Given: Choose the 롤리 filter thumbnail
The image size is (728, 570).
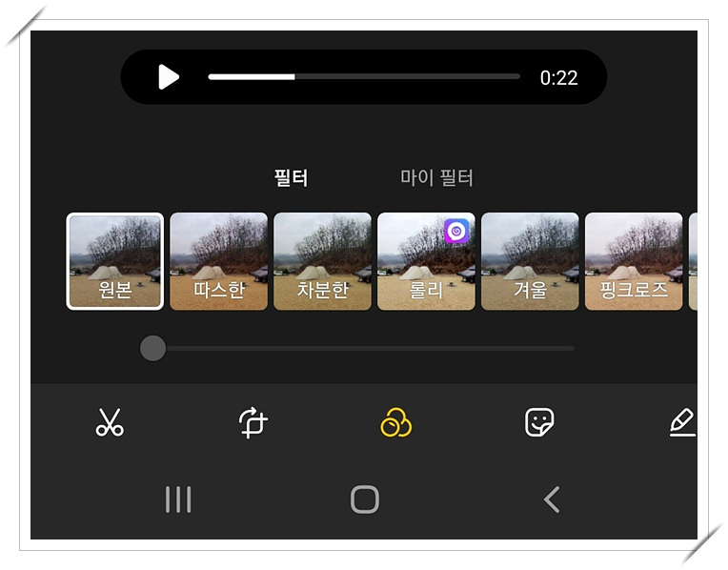Looking at the screenshot, I should (426, 261).
